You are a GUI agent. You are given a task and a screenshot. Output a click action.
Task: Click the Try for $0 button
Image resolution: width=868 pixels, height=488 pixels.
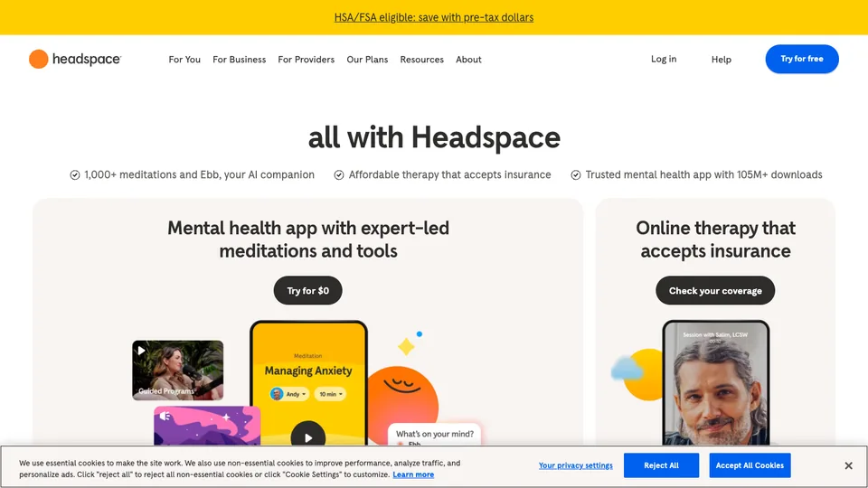click(x=307, y=290)
